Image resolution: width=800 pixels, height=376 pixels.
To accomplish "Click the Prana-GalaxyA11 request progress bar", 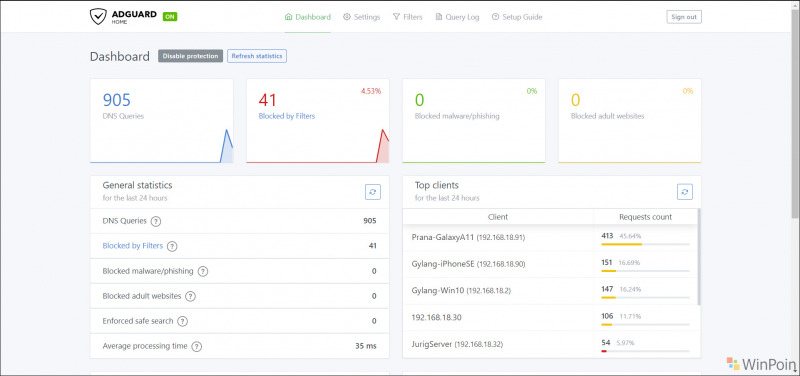I will pyautogui.click(x=645, y=244).
